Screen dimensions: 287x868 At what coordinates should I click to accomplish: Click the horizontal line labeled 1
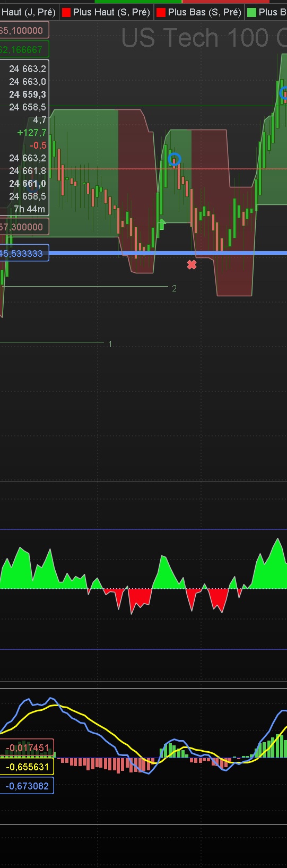[x=52, y=342]
